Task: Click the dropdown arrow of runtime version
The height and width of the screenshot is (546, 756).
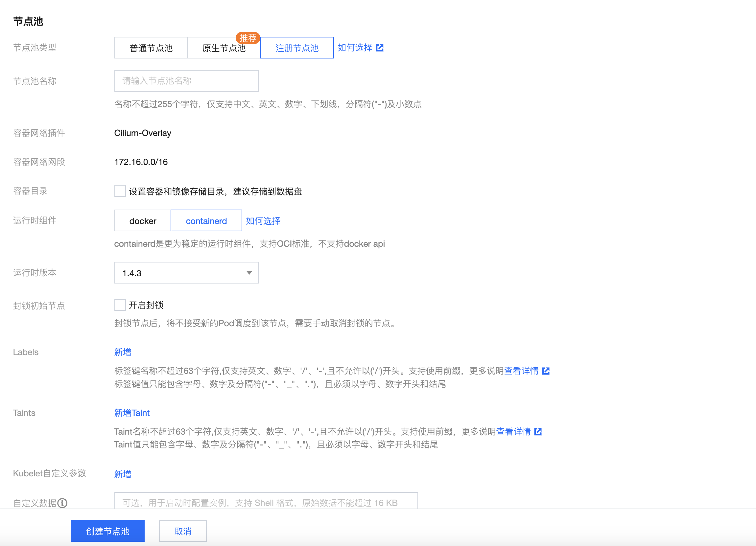Action: 249,273
